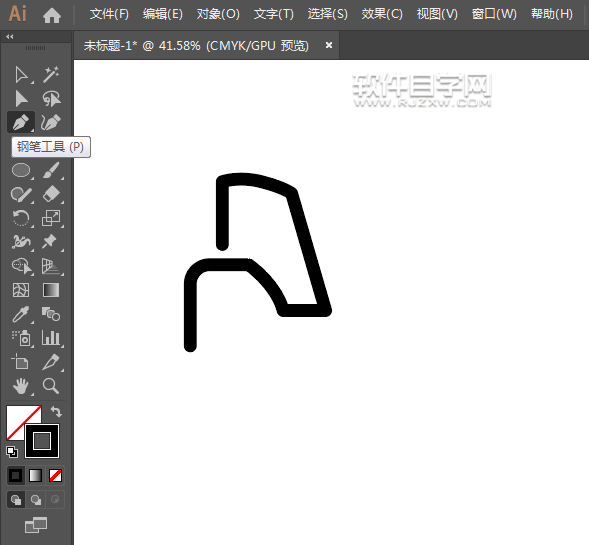Viewport: 589px width, 545px height.
Task: Go to the Home screen
Action: tap(52, 15)
